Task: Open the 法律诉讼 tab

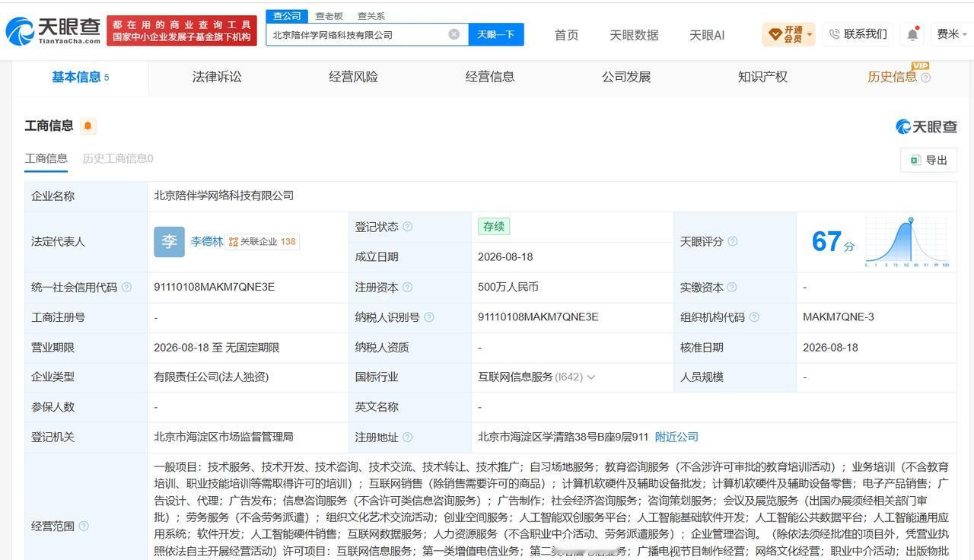Action: tap(217, 77)
